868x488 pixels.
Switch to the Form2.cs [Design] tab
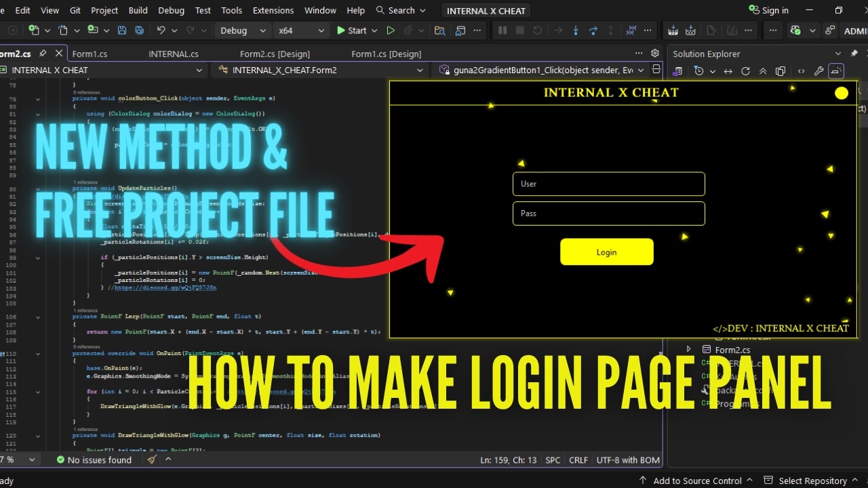coord(275,54)
